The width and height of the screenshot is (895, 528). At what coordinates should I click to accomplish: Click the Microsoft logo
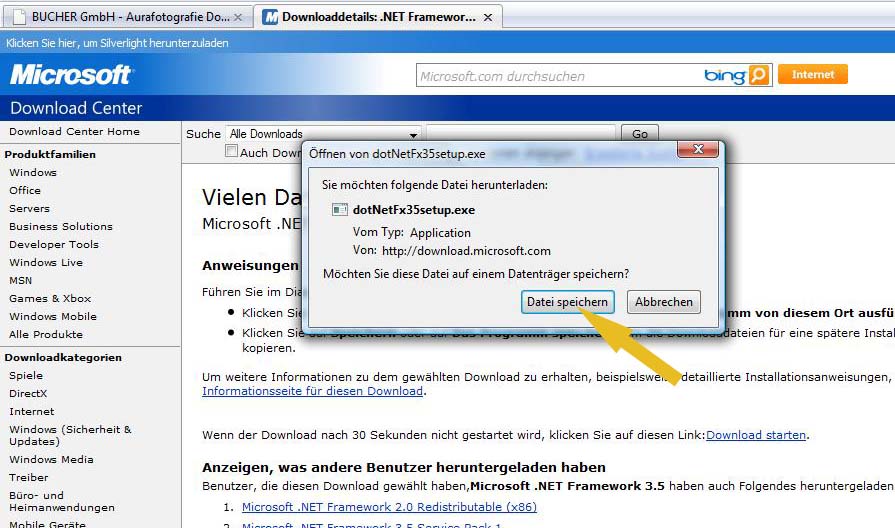[x=71, y=75]
